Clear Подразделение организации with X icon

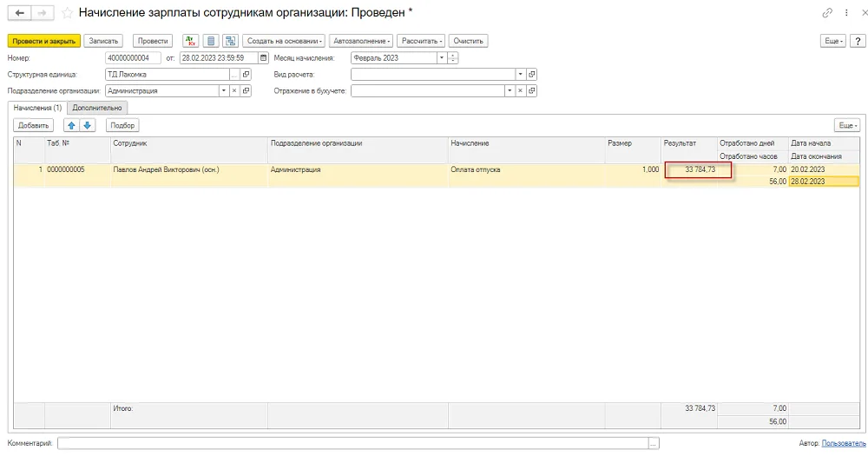[234, 91]
